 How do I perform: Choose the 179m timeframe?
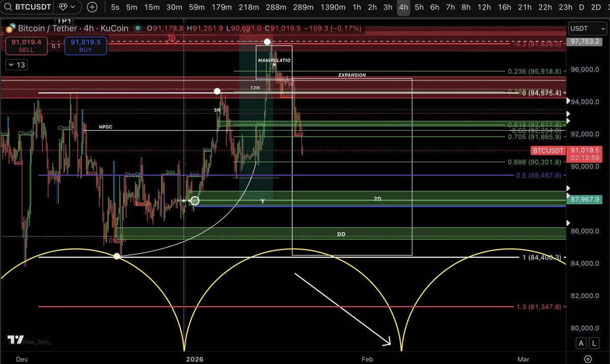coord(222,8)
